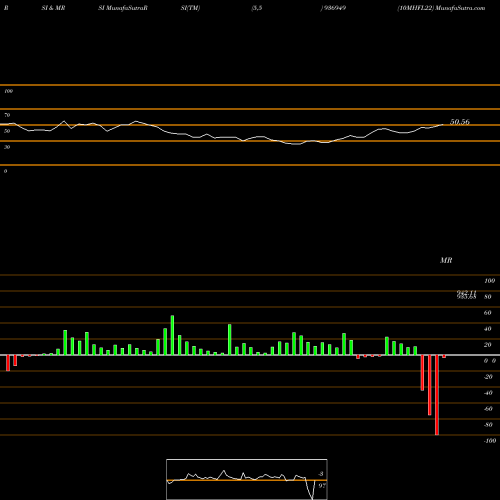The height and width of the screenshot is (500, 500).
Task: Click the 'SI MunafaSutraR' header text
Action: 123,8
